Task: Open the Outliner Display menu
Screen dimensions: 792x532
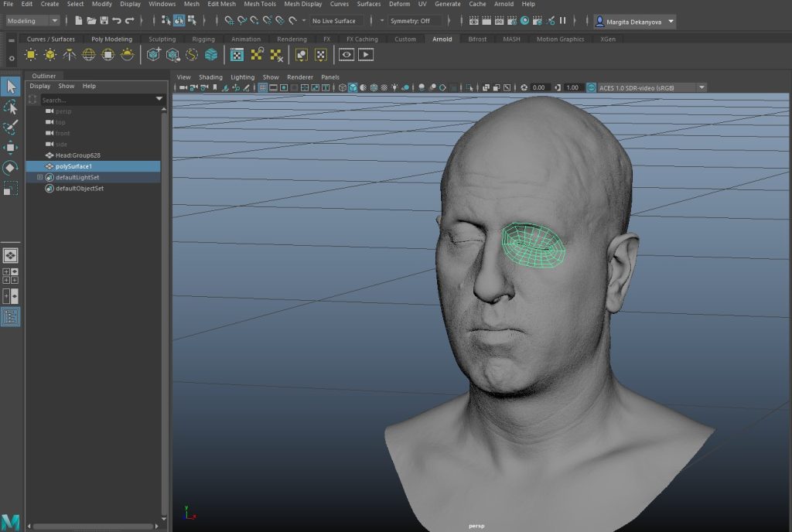Action: click(x=40, y=87)
